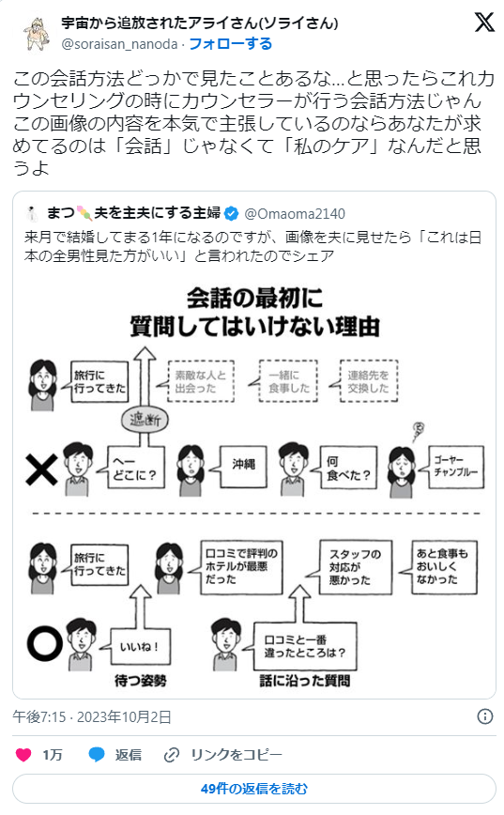Viewport: 504px width, 815px height.
Task: Click the pink heart like icon
Action: click(23, 754)
